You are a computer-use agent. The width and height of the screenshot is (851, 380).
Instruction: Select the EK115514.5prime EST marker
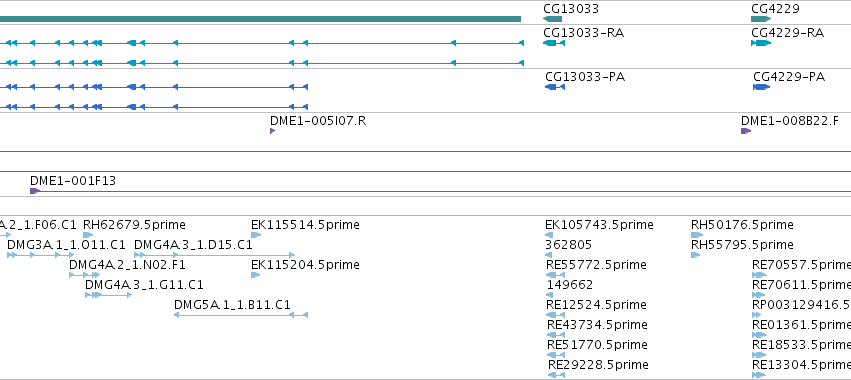[256, 235]
